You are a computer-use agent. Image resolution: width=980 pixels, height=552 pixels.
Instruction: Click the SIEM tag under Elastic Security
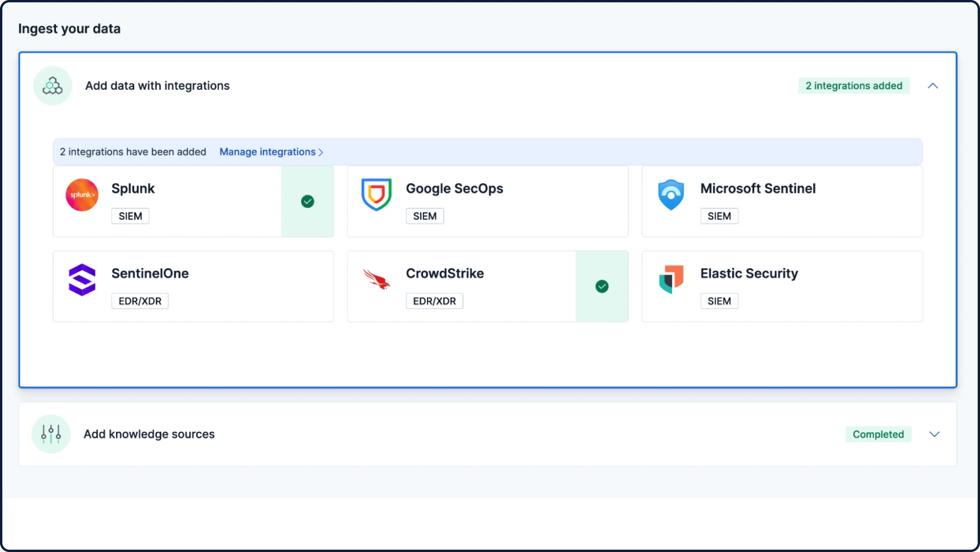point(719,301)
